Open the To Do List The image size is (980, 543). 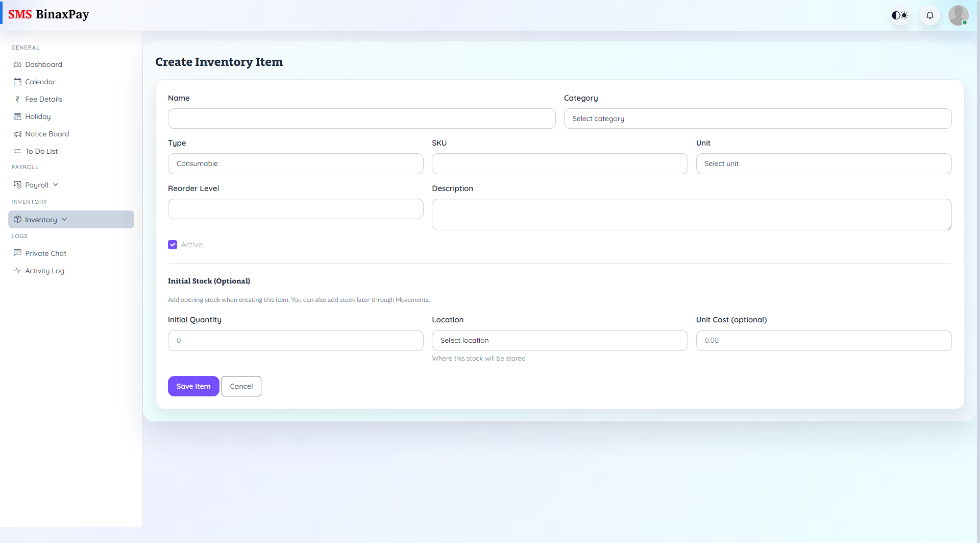click(x=41, y=151)
